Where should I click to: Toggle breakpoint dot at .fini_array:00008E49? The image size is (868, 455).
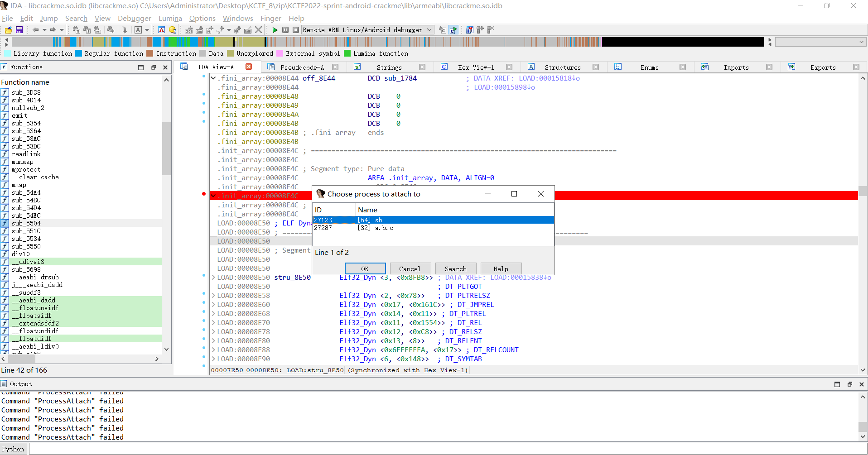tap(204, 104)
